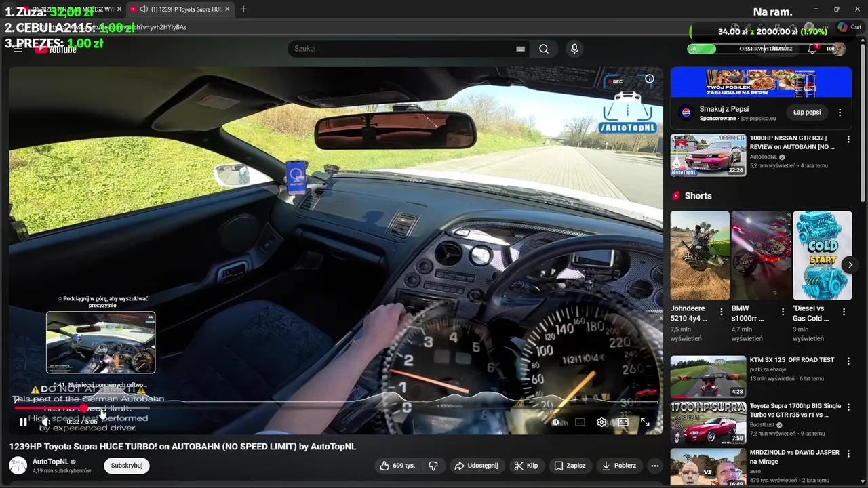
Task: Dislike the video with thumbs-down
Action: tap(433, 466)
